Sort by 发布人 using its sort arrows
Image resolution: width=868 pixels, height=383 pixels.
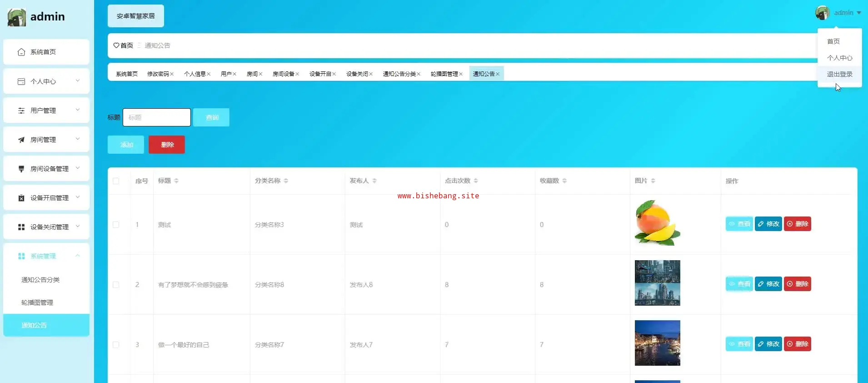[374, 181]
